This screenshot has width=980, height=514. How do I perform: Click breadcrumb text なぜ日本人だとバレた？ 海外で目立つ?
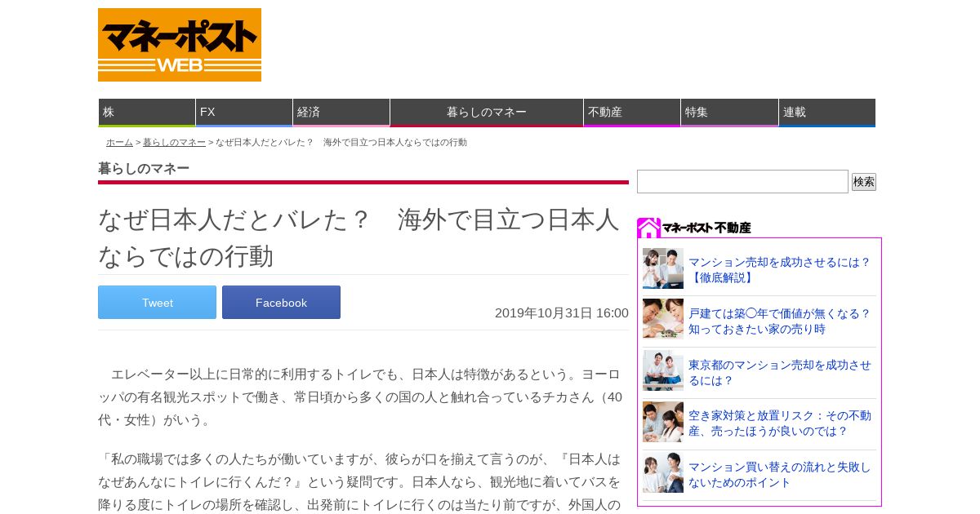pos(341,142)
